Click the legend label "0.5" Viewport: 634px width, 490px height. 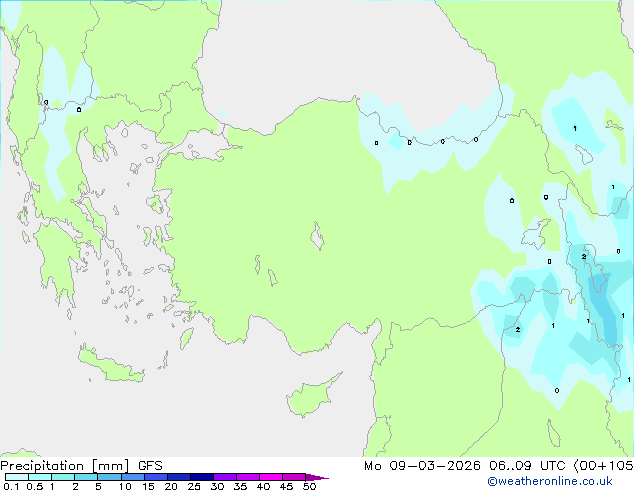[35, 486]
